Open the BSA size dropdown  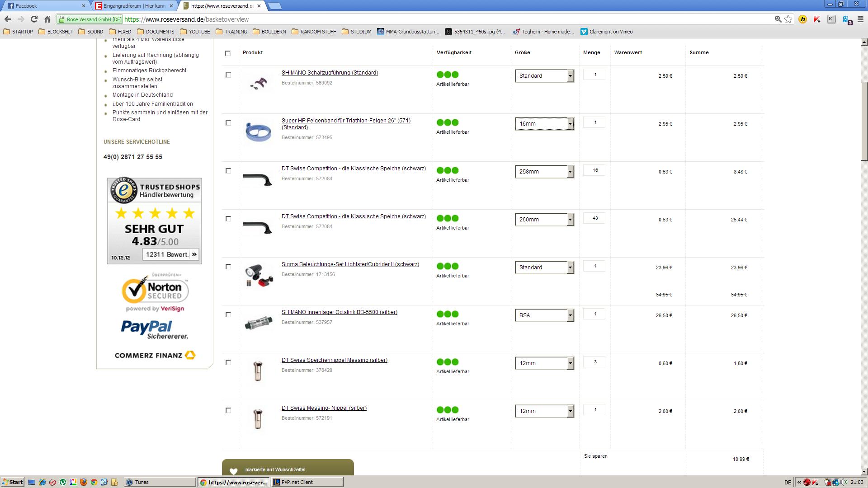(x=544, y=315)
